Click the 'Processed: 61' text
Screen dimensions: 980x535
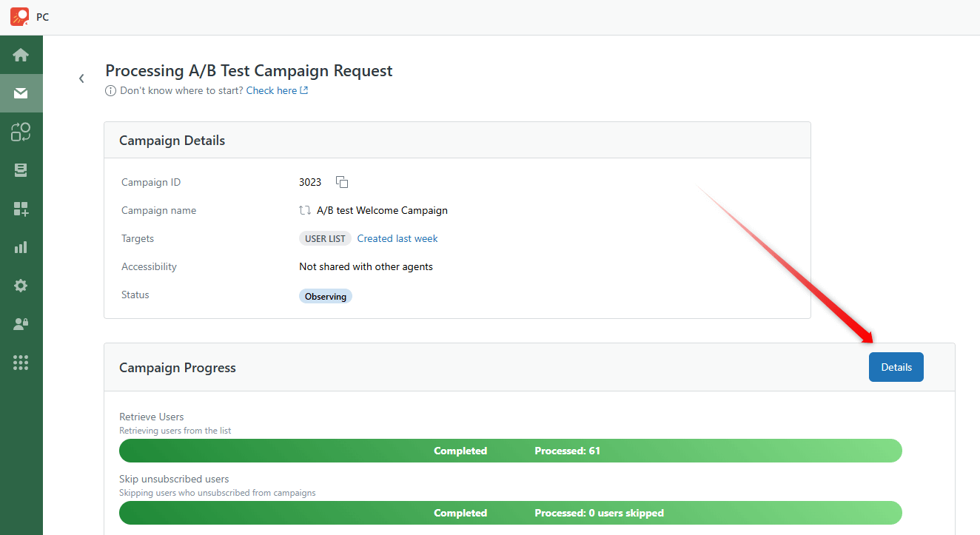[568, 451]
